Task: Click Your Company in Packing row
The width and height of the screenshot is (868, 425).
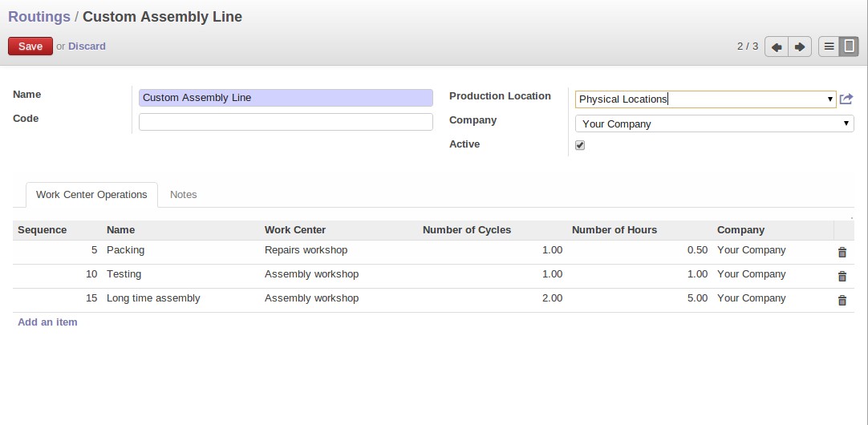Action: [x=751, y=250]
